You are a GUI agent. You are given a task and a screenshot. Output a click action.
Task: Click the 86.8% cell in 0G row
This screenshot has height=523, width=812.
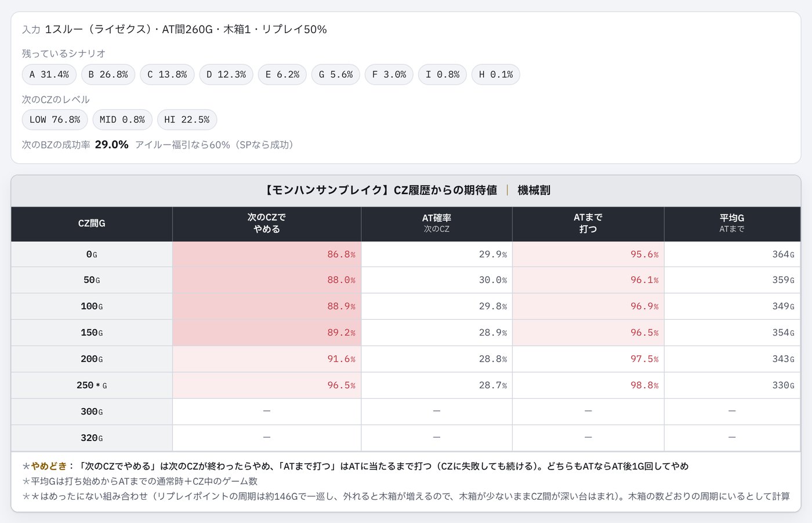coord(267,254)
